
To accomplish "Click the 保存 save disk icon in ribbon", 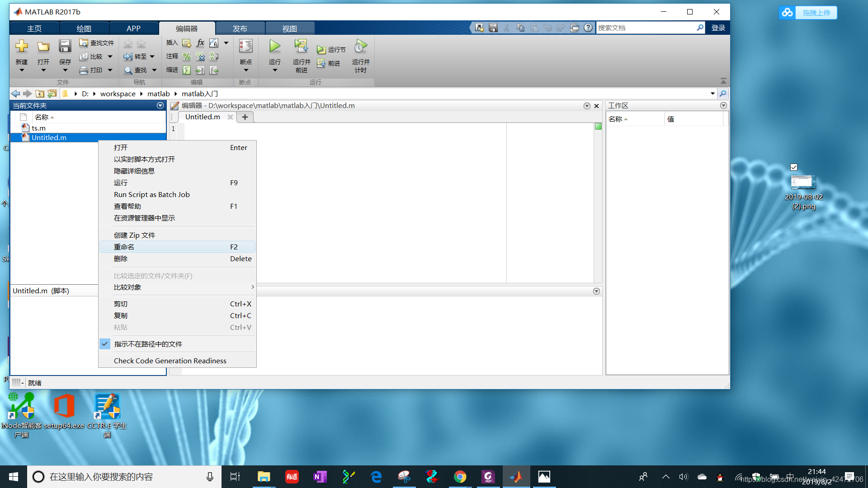I will pyautogui.click(x=65, y=46).
